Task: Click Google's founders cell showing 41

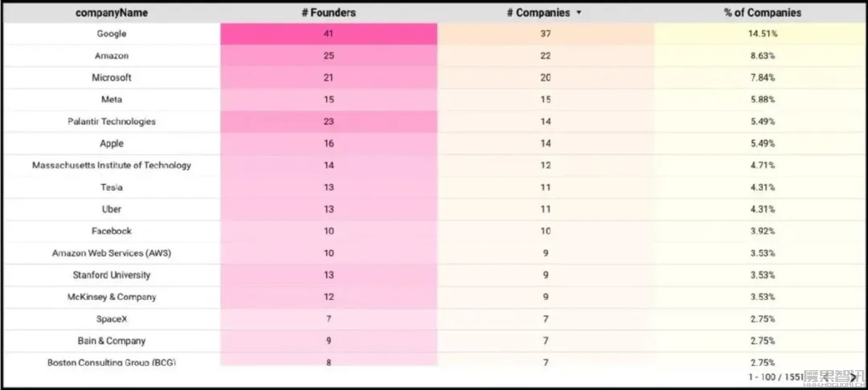Action: coord(328,34)
